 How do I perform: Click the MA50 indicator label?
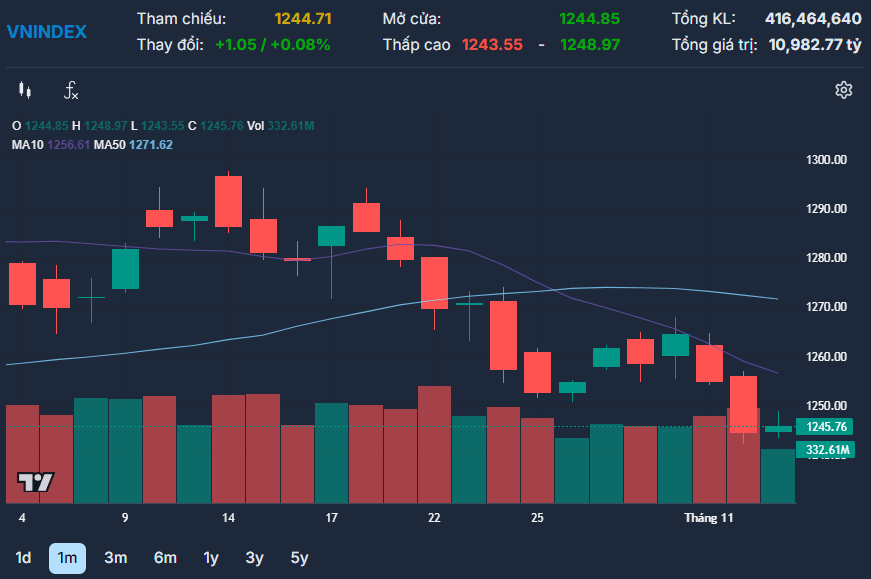tap(109, 145)
